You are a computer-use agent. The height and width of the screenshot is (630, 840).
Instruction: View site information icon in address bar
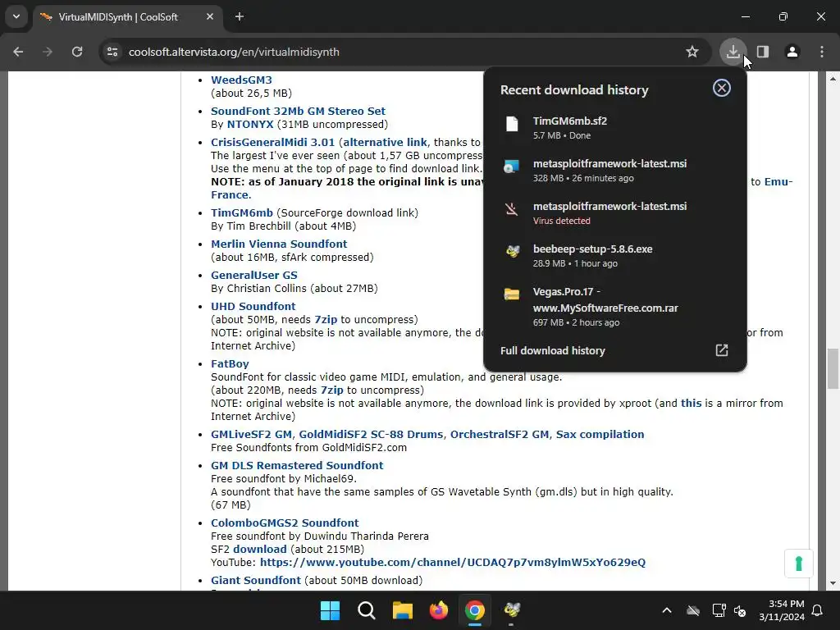click(x=112, y=52)
